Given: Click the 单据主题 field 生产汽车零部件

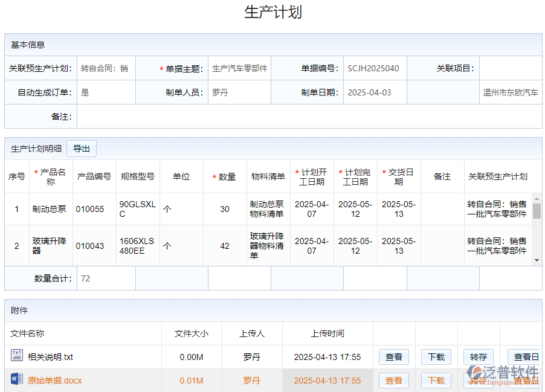Looking at the screenshot, I should [x=240, y=68].
